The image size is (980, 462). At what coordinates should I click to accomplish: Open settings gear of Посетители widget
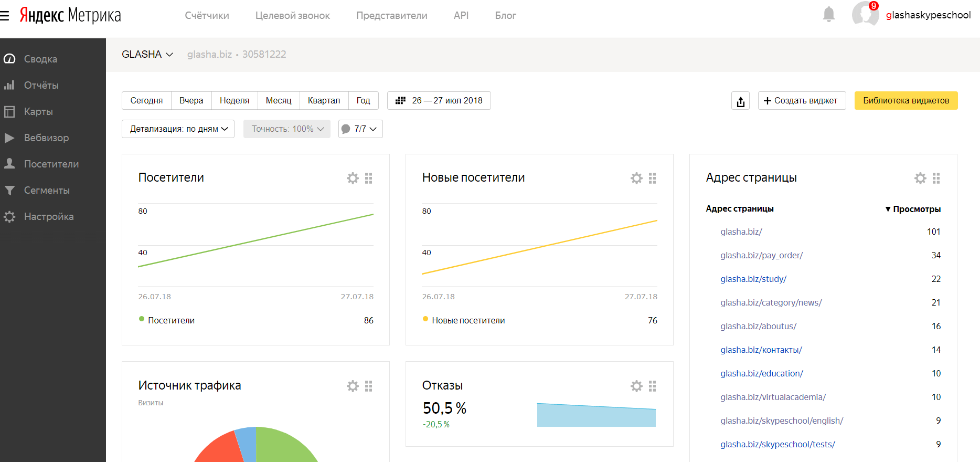(x=353, y=178)
